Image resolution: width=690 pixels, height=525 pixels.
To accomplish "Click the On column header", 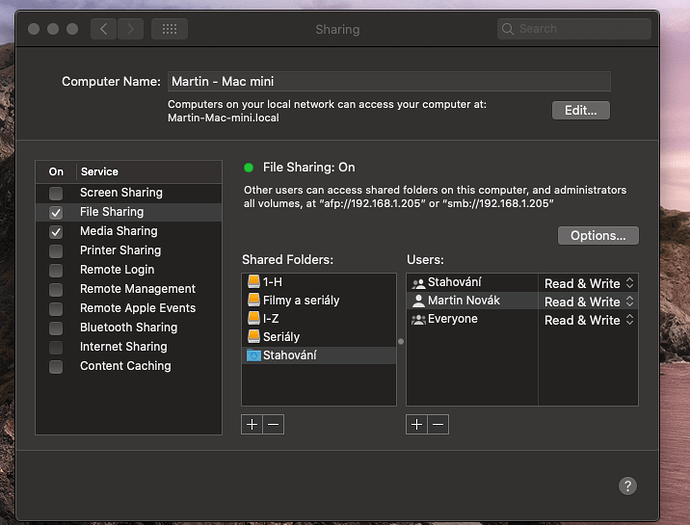I will 56,172.
